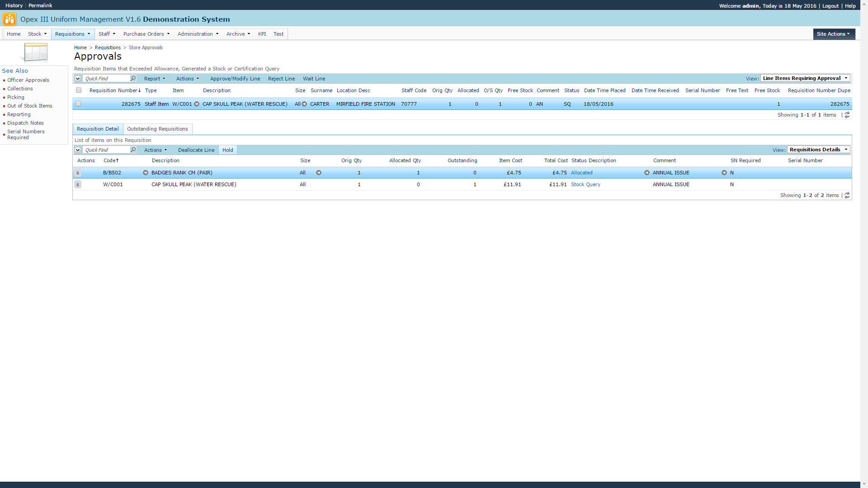
Task: Tick the select-all checkbox in header
Action: pyautogui.click(x=79, y=90)
